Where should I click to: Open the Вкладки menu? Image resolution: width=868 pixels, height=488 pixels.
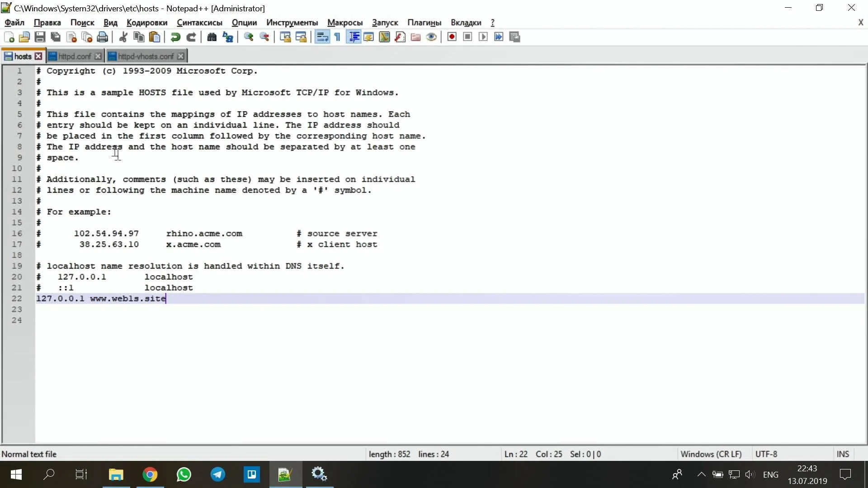pyautogui.click(x=466, y=23)
